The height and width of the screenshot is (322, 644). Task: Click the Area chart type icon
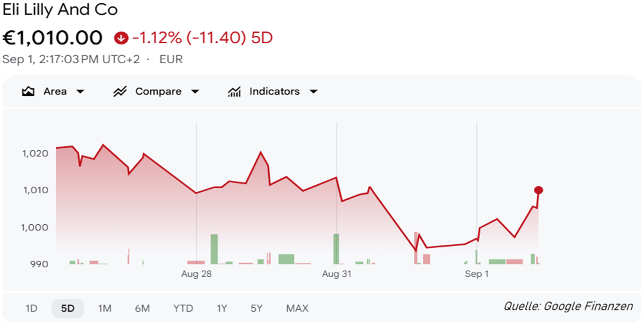pos(28,91)
